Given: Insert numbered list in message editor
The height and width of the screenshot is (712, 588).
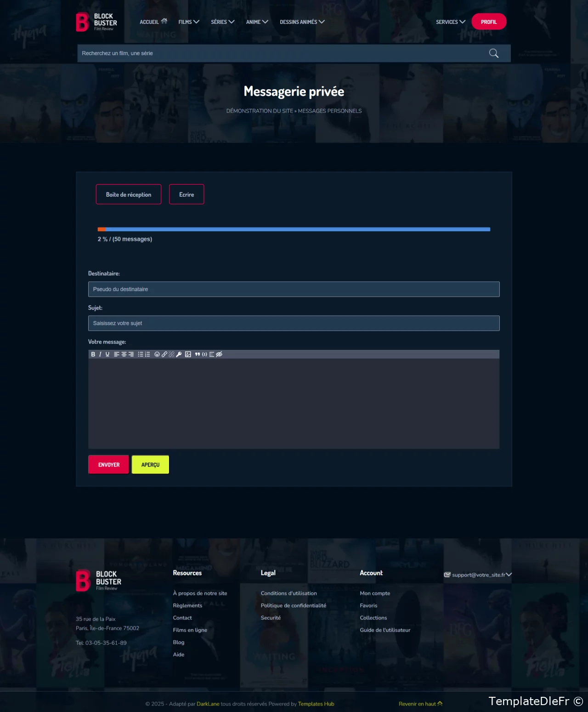Looking at the screenshot, I should tap(147, 354).
